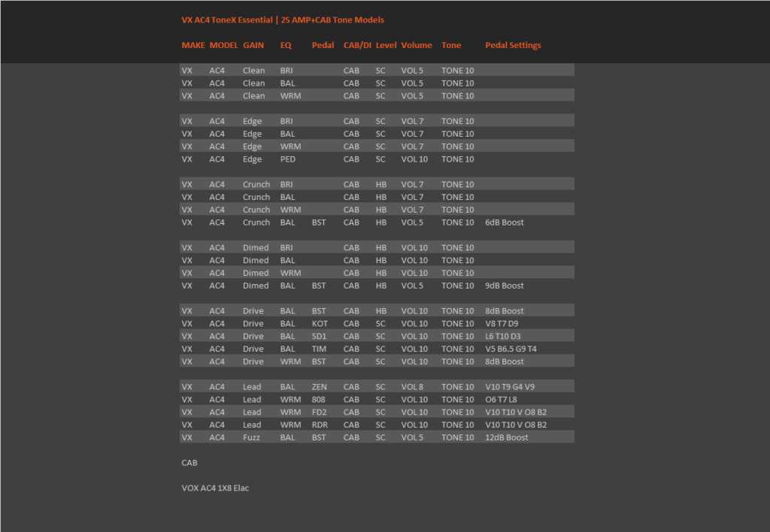The width and height of the screenshot is (770, 532).
Task: Click the SD1 pedal cell
Action: coord(319,336)
